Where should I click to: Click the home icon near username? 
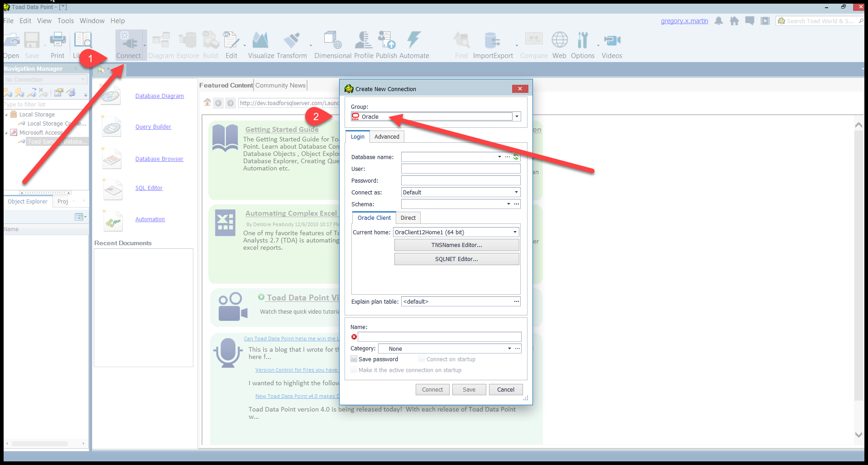tap(734, 21)
